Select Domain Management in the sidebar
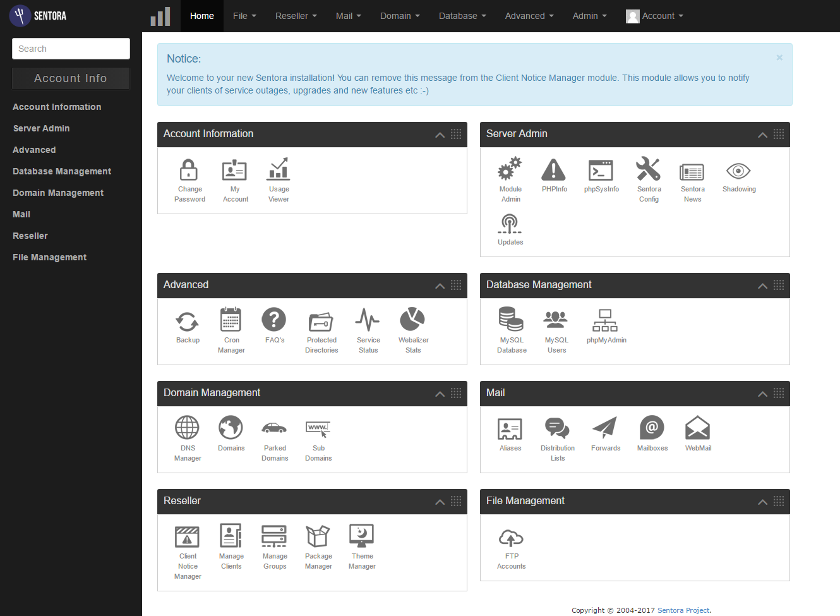This screenshot has height=616, width=840. pos(58,193)
